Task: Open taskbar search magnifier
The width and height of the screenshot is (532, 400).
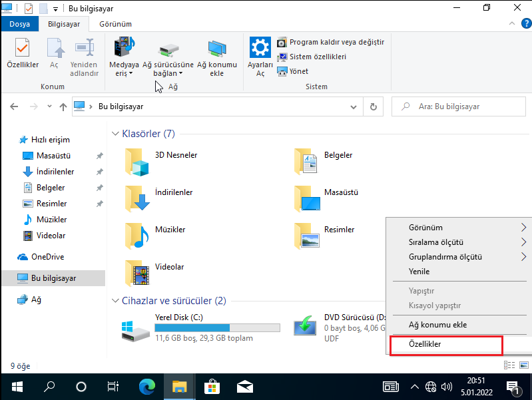Action: [49, 387]
